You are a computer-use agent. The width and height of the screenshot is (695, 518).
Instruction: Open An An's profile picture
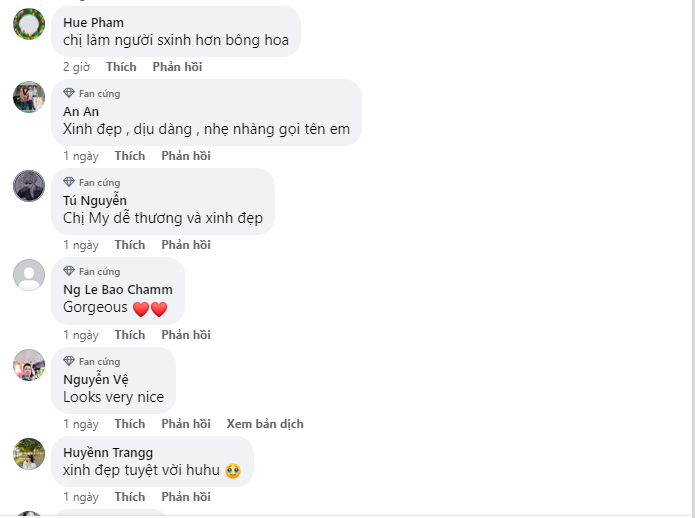pyautogui.click(x=29, y=97)
